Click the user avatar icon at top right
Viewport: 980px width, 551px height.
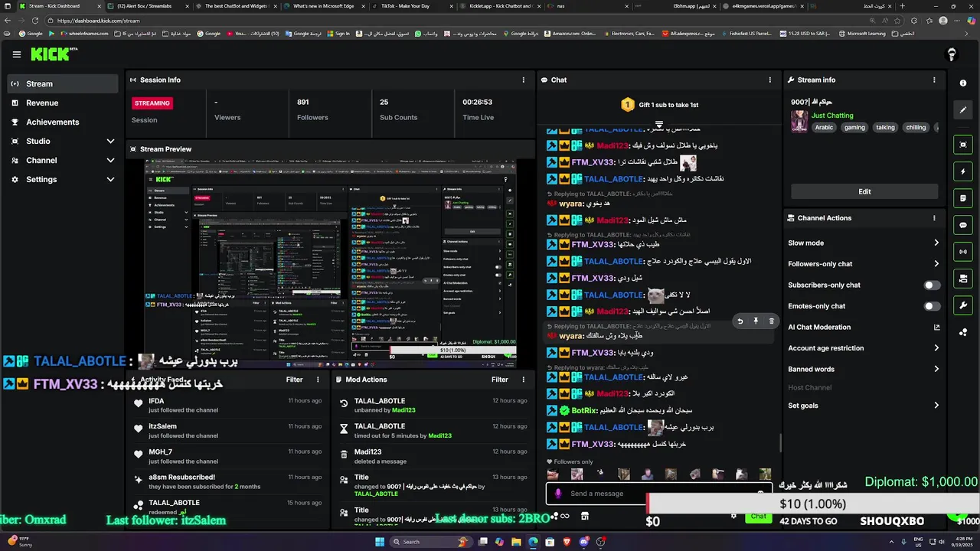coord(952,54)
